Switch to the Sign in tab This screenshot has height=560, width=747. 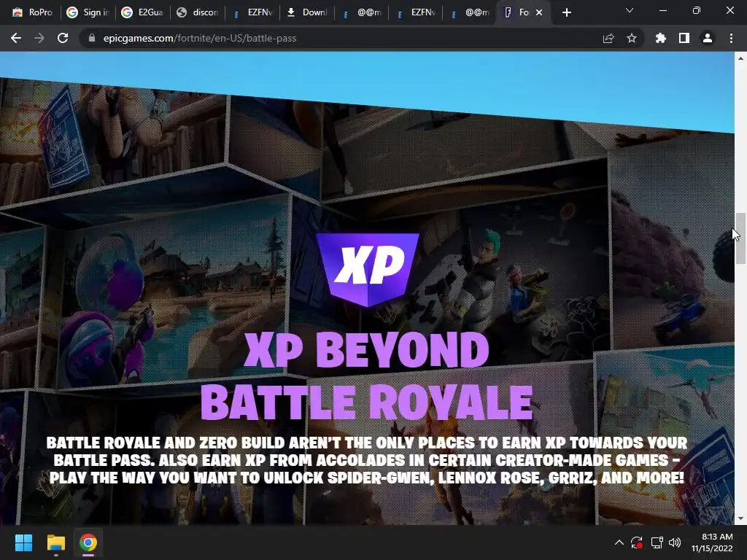tap(88, 12)
